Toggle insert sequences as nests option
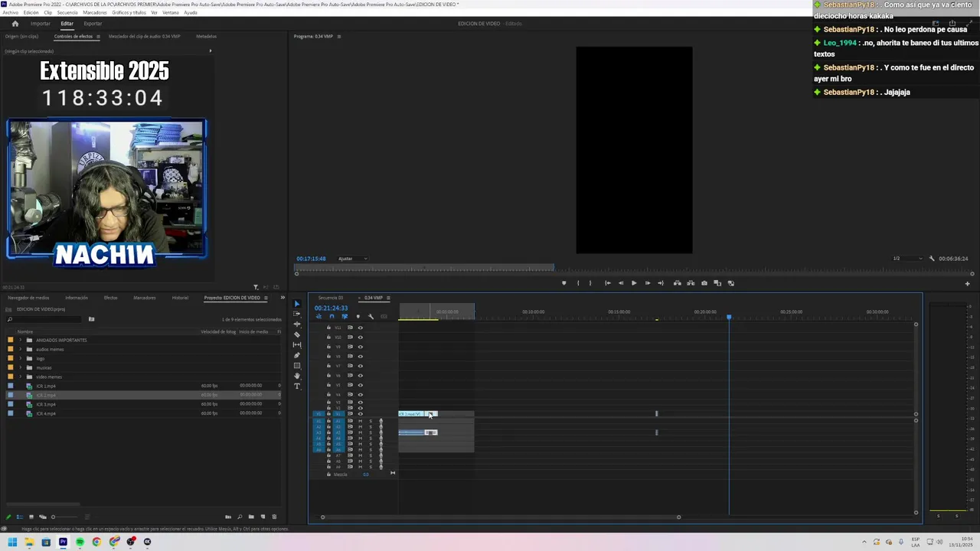 (318, 317)
